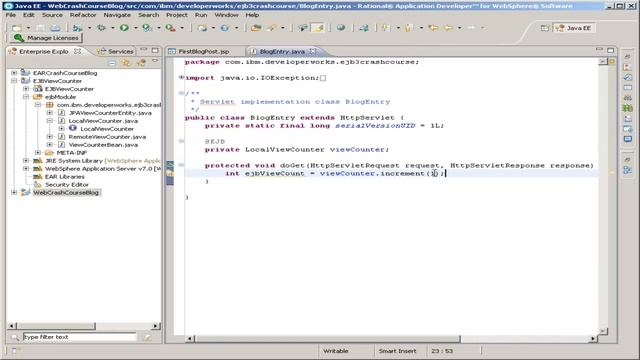Expand the WebCrashCourseBlog project

(14, 193)
